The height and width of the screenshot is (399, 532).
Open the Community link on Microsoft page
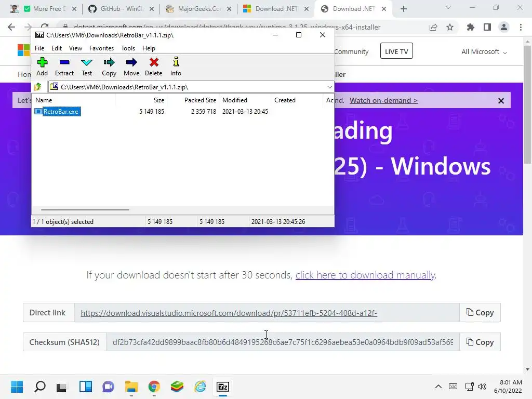tap(351, 51)
